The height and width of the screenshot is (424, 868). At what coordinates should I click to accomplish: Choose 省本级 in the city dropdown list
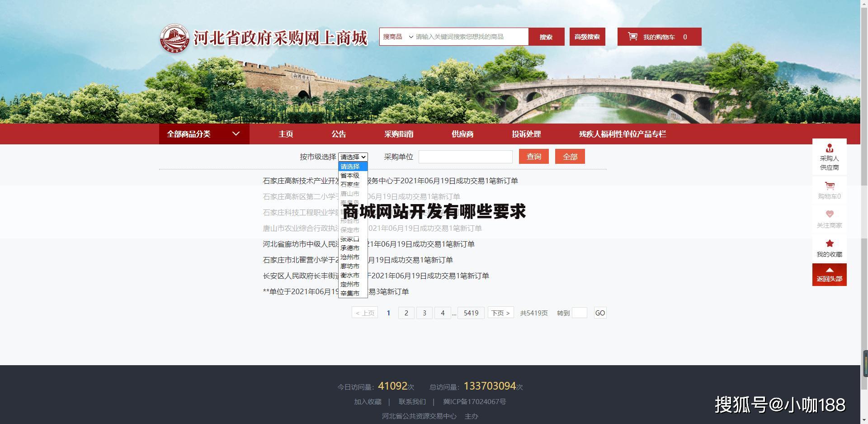(x=353, y=176)
